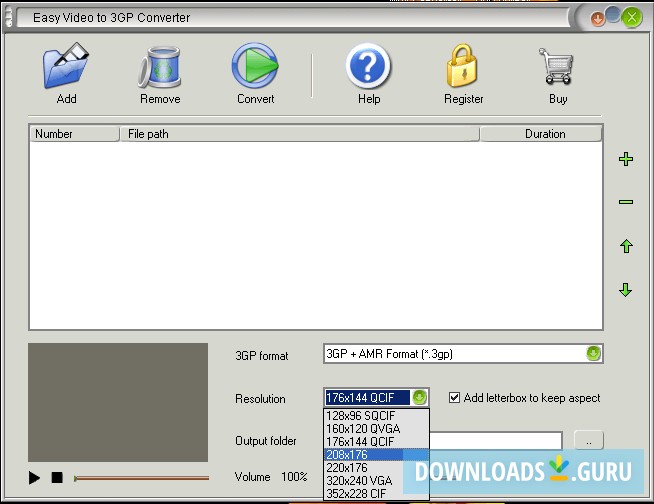The image size is (654, 504).
Task: Click the Remove trash bin icon
Action: (x=160, y=67)
